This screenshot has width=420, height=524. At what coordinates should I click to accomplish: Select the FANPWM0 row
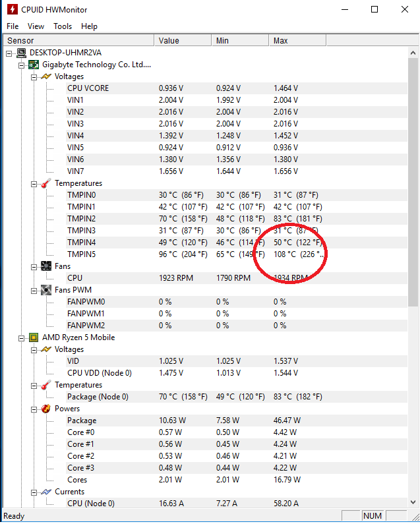click(x=237, y=302)
